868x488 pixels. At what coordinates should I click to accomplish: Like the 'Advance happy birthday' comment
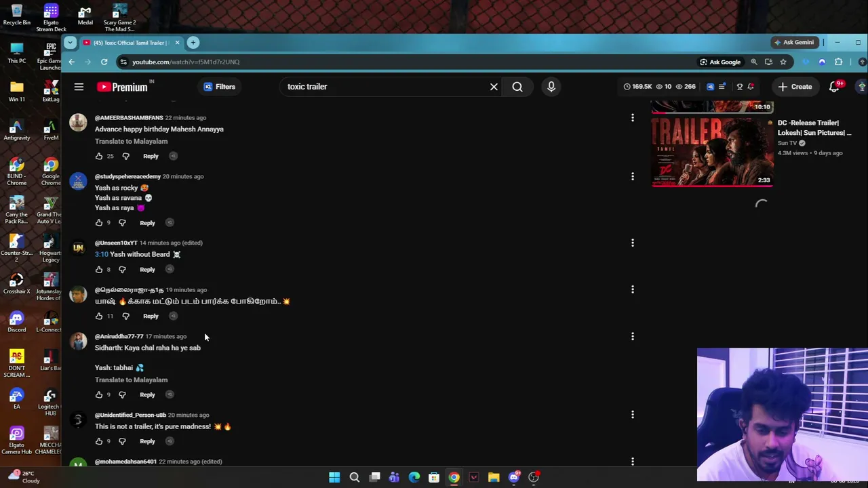click(x=99, y=156)
